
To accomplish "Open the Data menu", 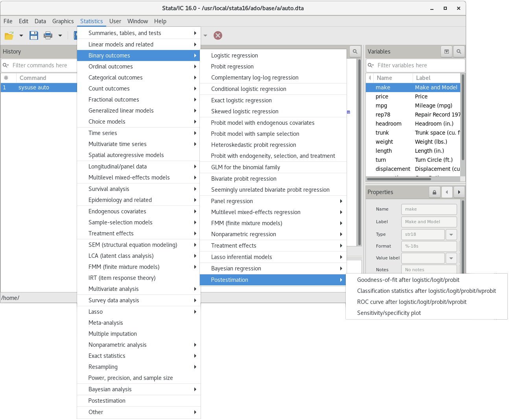I will pyautogui.click(x=40, y=21).
